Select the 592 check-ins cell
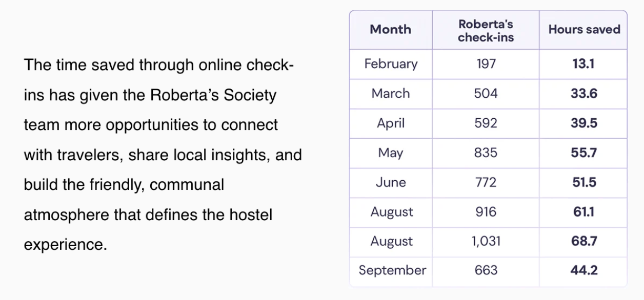The height and width of the screenshot is (300, 644). [x=485, y=123]
